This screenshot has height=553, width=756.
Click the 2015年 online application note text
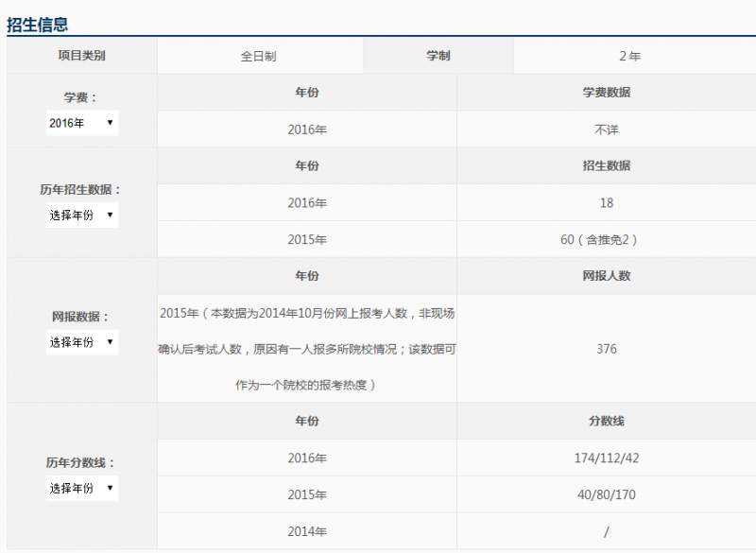pyautogui.click(x=307, y=349)
